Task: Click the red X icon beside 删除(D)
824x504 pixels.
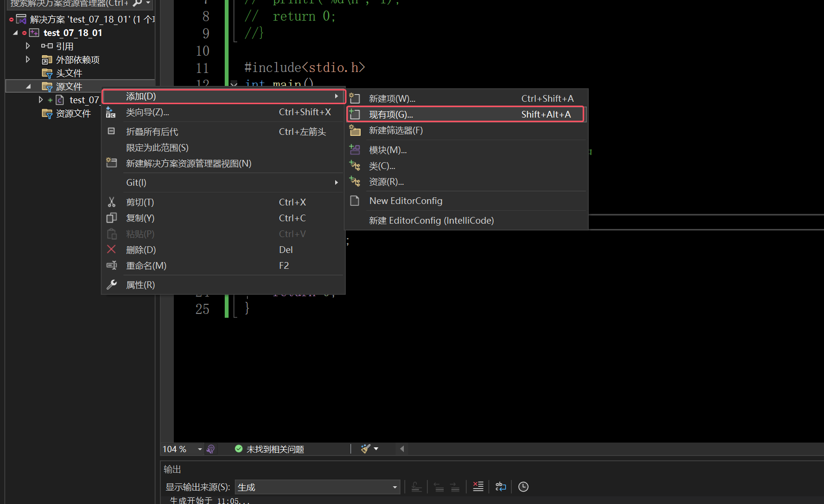Action: click(x=111, y=249)
